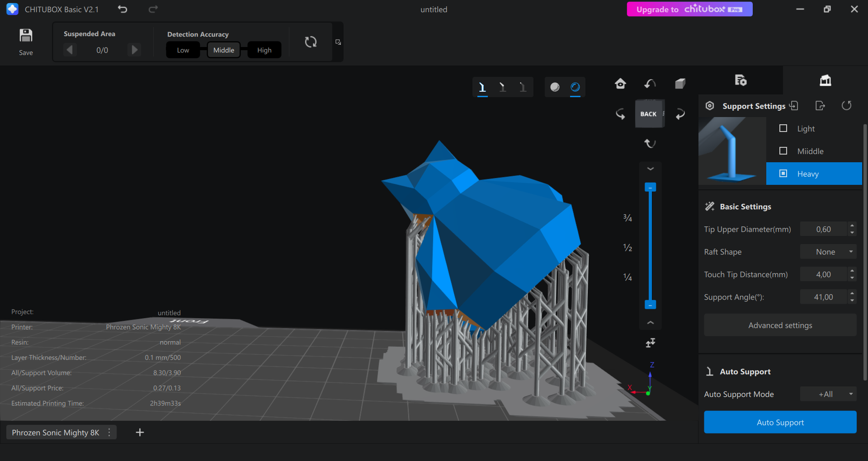Image resolution: width=868 pixels, height=461 pixels.
Task: Click chevron down above layer slider
Action: (x=650, y=169)
